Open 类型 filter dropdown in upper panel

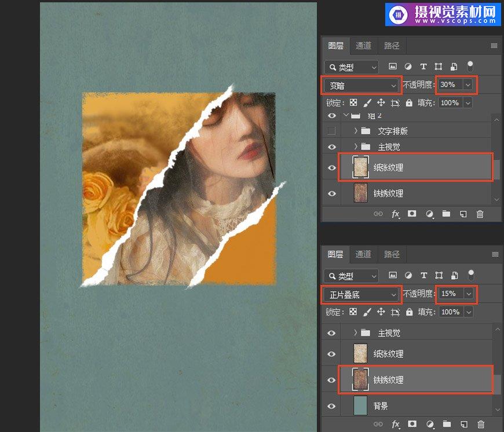point(351,67)
